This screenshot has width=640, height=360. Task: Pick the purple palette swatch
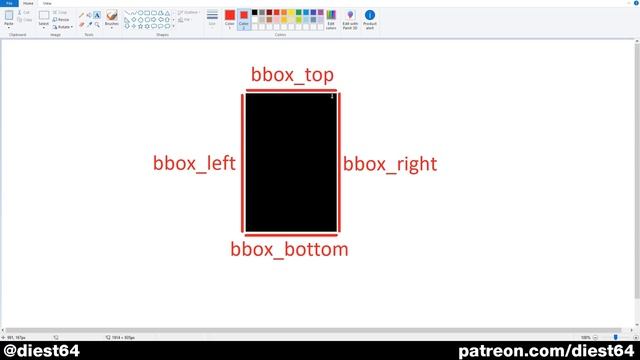[321, 12]
